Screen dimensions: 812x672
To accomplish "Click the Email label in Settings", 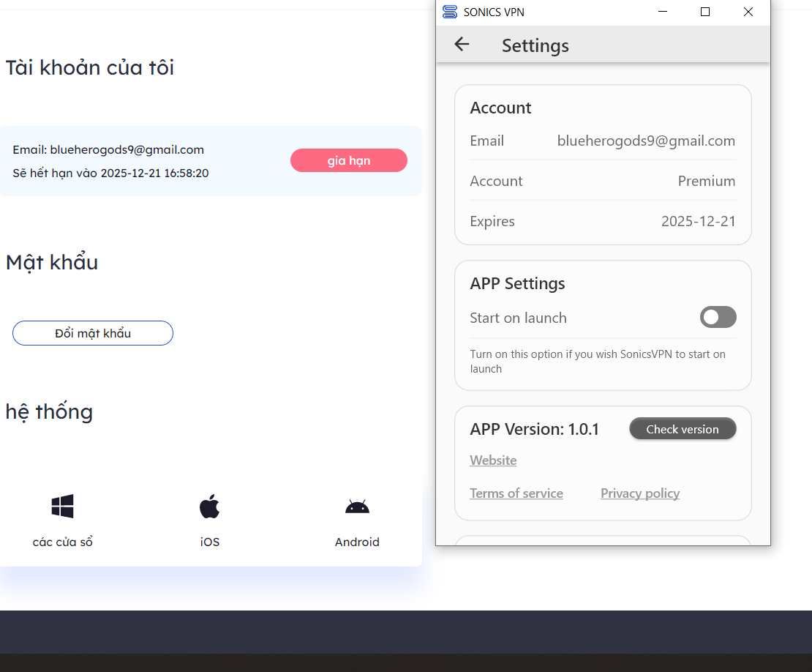I will coord(486,141).
